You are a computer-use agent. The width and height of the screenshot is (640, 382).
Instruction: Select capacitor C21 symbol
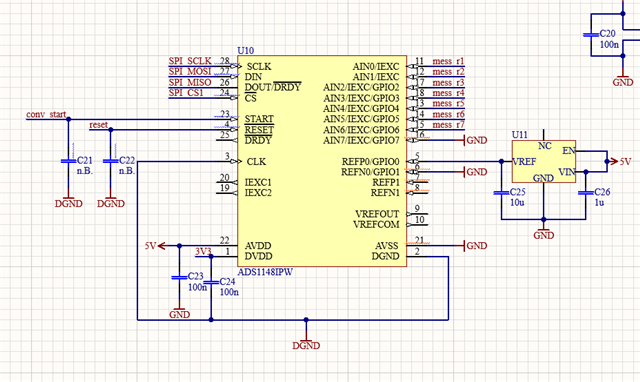(x=68, y=161)
